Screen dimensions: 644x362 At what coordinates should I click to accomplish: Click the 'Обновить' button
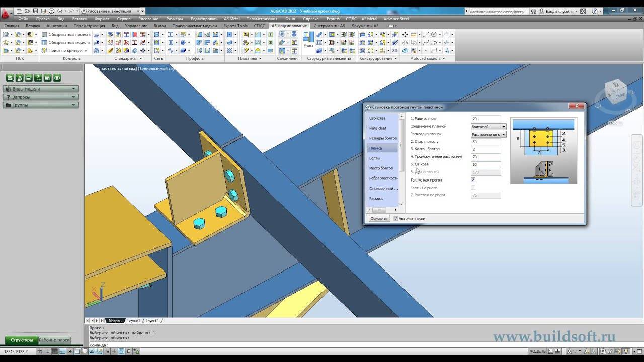(379, 218)
